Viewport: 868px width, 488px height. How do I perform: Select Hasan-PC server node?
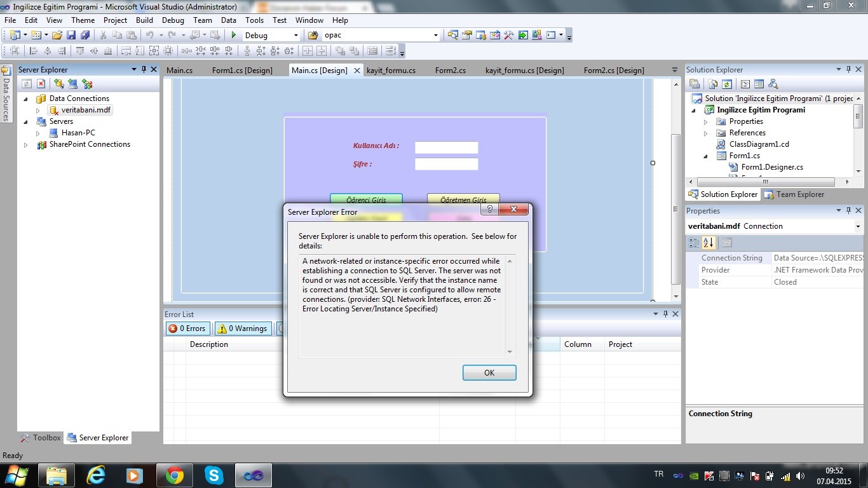tap(78, 133)
